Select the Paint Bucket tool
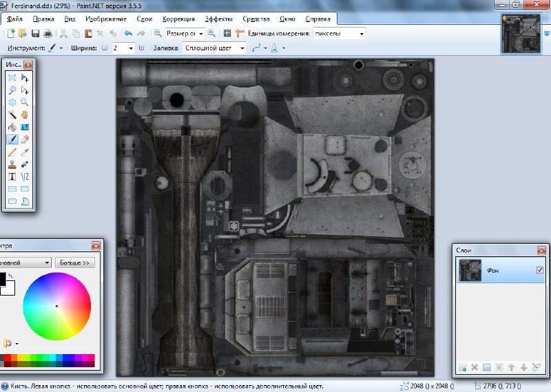Screen dimensions: 551x392 click(12, 127)
